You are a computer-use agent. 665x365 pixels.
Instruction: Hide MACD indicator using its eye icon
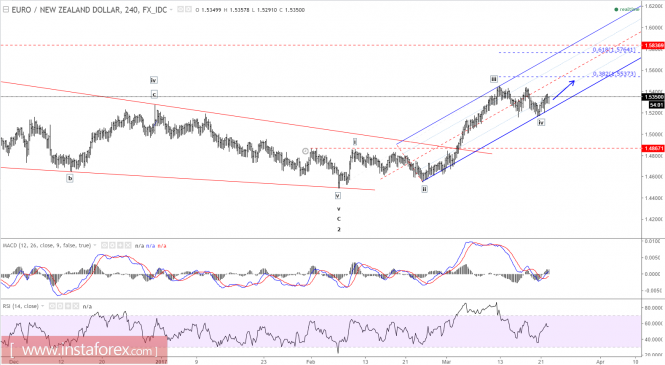[104, 245]
